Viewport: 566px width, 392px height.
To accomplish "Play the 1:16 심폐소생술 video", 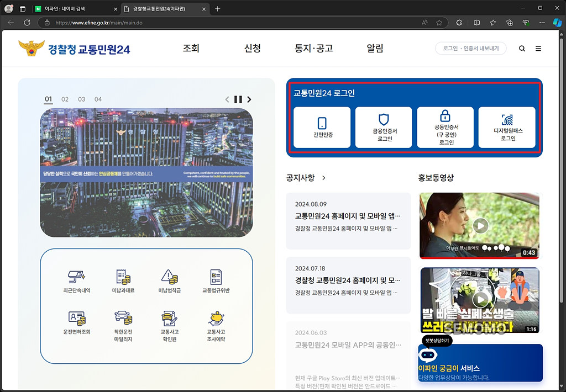I will pos(480,300).
